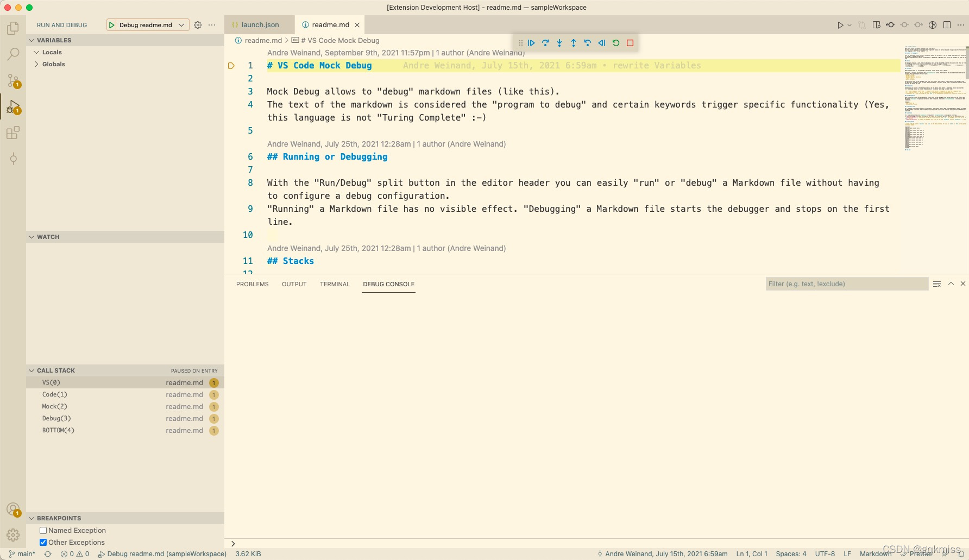Image resolution: width=969 pixels, height=560 pixels.
Task: Select the readme.md editor tab
Action: tap(330, 25)
